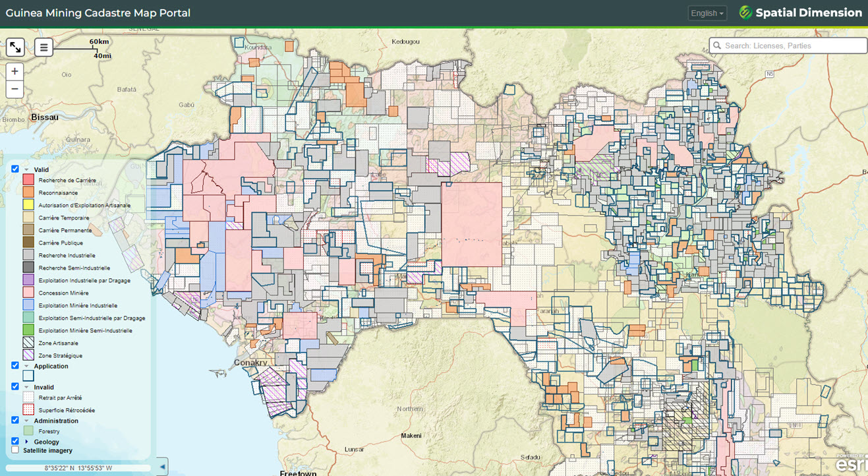Image resolution: width=868 pixels, height=476 pixels.
Task: Click the Guinea Mining Cadastre Map Portal title
Action: click(98, 13)
